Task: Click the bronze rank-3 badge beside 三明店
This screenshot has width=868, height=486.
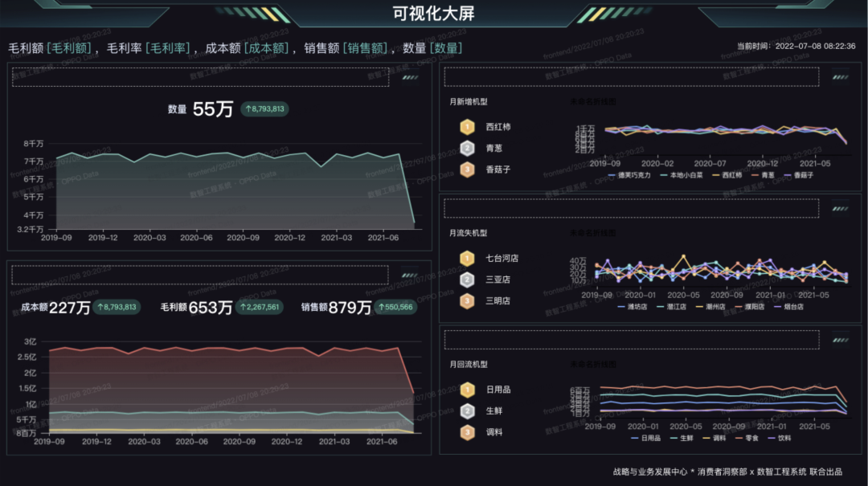Action: [x=467, y=300]
